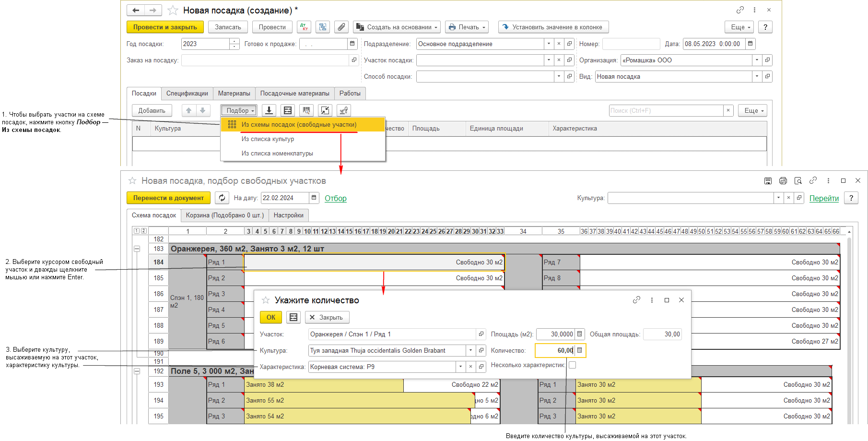The image size is (868, 441).
Task: Click the barcode scan icon
Action: pyautogui.click(x=306, y=111)
